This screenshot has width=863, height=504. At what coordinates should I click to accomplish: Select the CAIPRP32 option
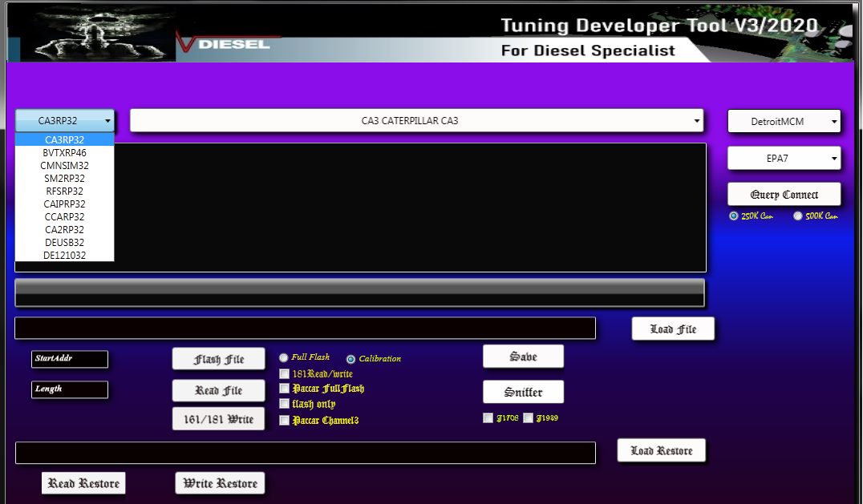tap(64, 204)
